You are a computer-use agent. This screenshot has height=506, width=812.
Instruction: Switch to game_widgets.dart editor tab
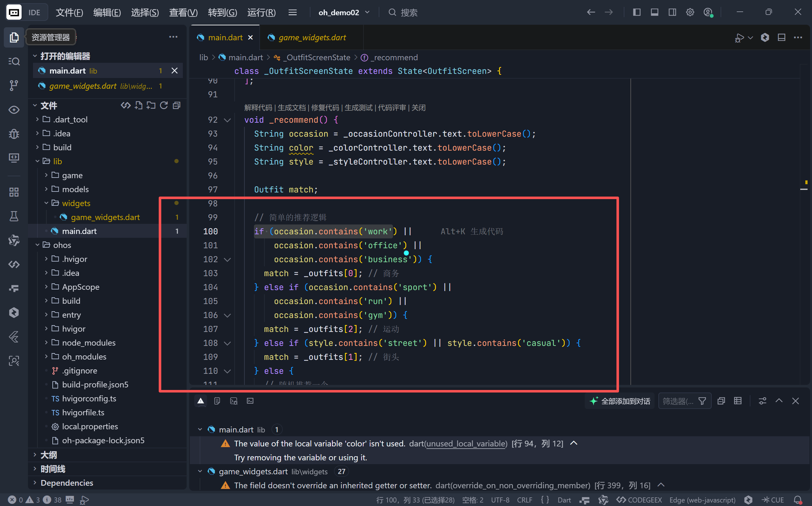pyautogui.click(x=312, y=37)
